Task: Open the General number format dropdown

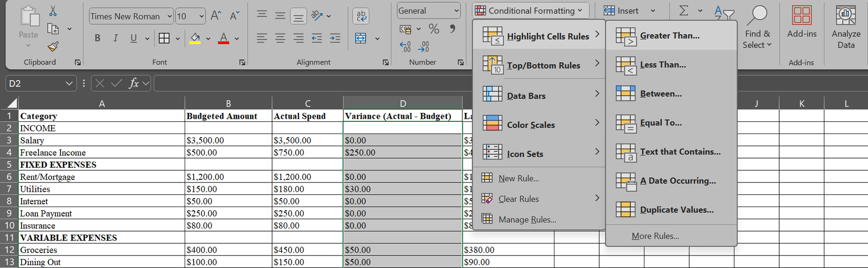Action: tap(456, 11)
